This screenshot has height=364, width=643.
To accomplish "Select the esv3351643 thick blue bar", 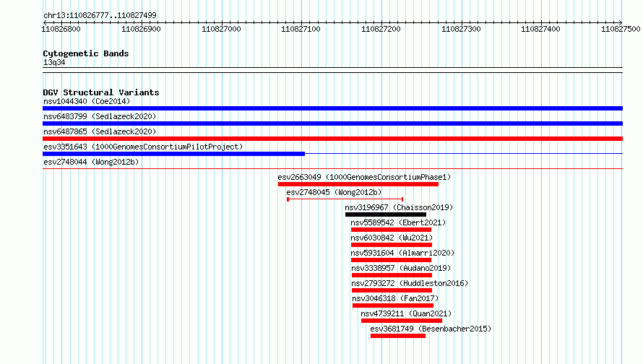I will click(174, 154).
